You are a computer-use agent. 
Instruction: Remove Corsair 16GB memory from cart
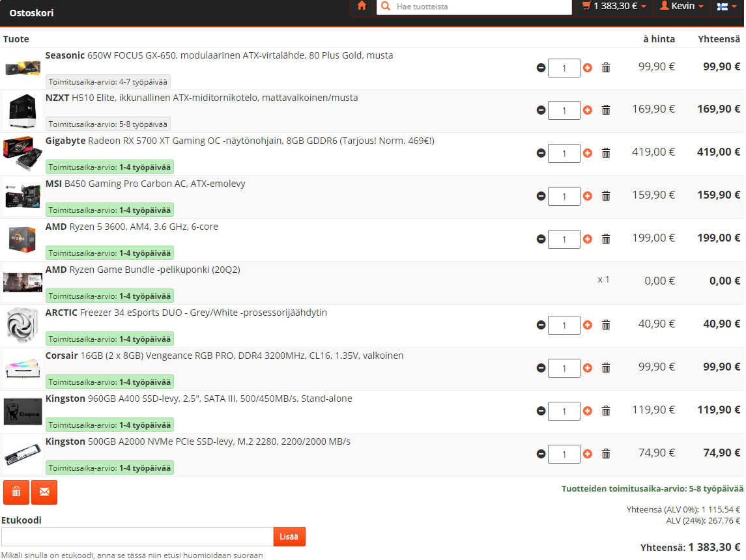[606, 367]
